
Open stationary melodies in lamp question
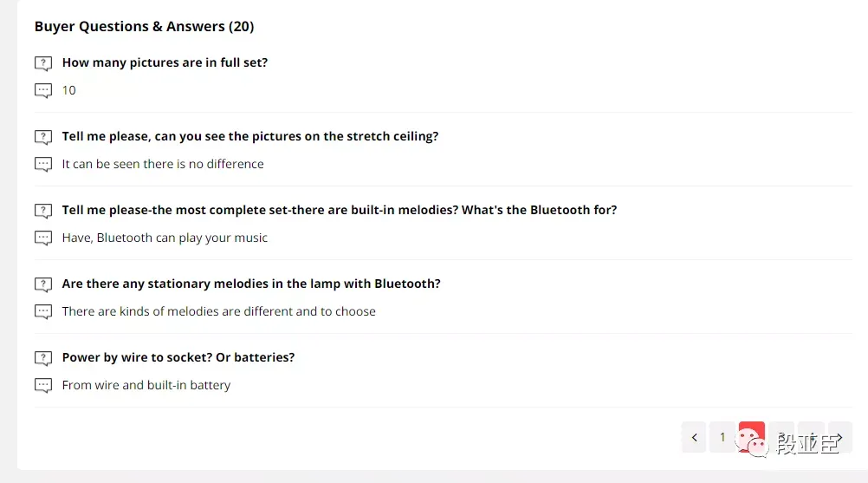point(251,284)
